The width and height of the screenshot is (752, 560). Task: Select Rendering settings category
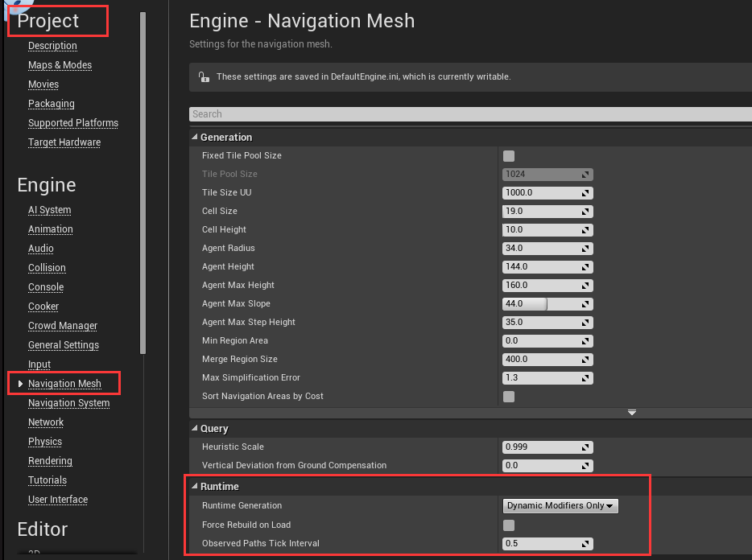click(x=50, y=461)
